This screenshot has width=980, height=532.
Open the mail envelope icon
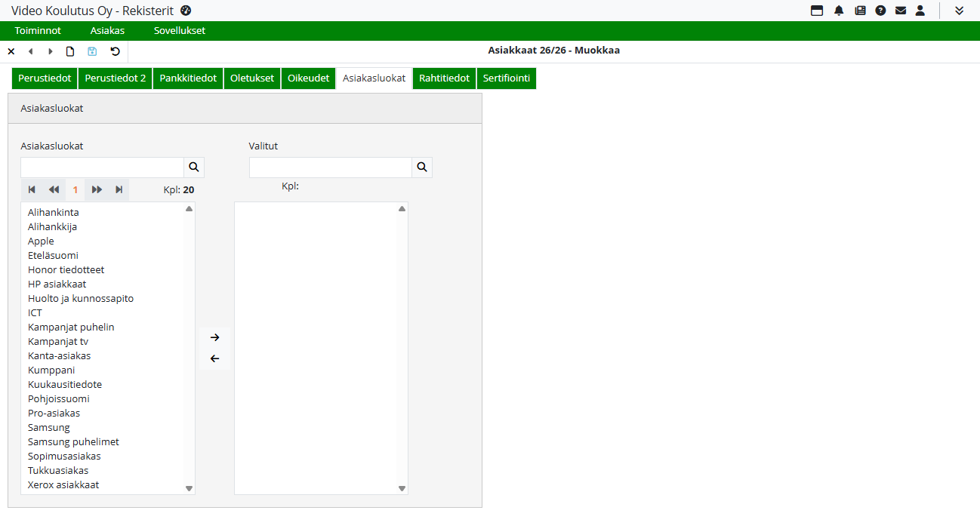pyautogui.click(x=900, y=11)
